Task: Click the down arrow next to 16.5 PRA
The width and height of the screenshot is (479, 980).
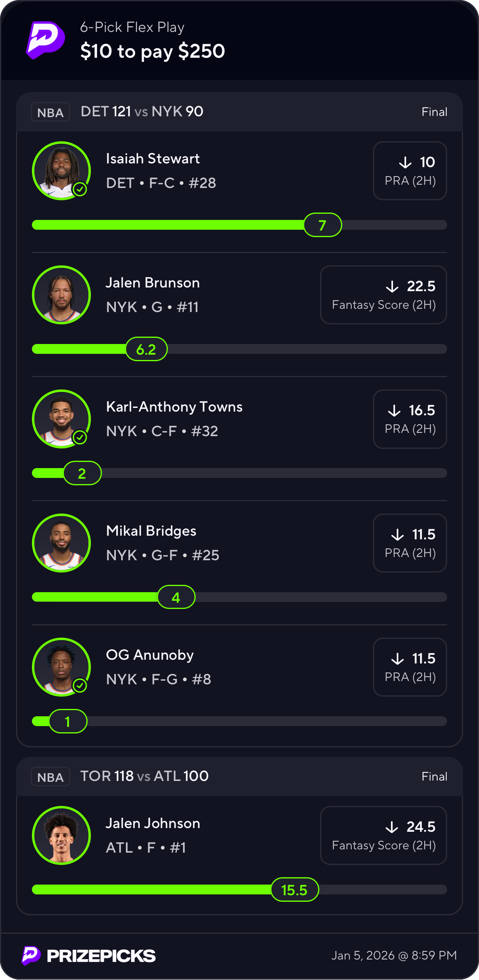Action: (x=394, y=410)
